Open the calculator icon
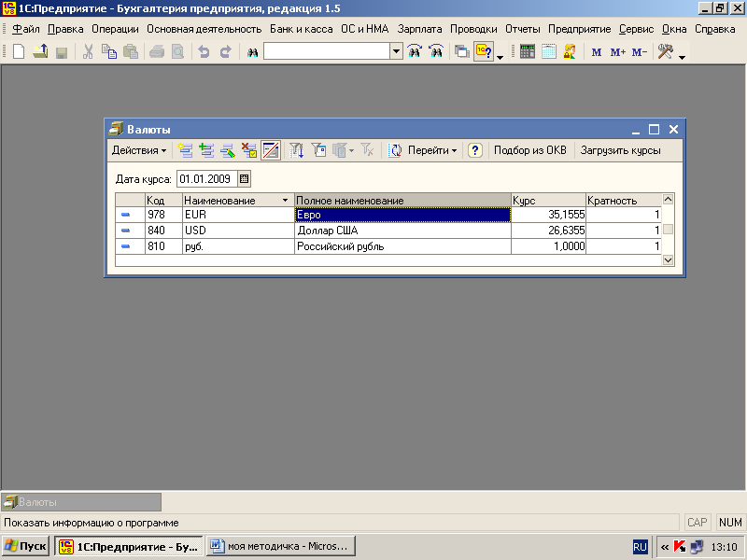 point(527,51)
